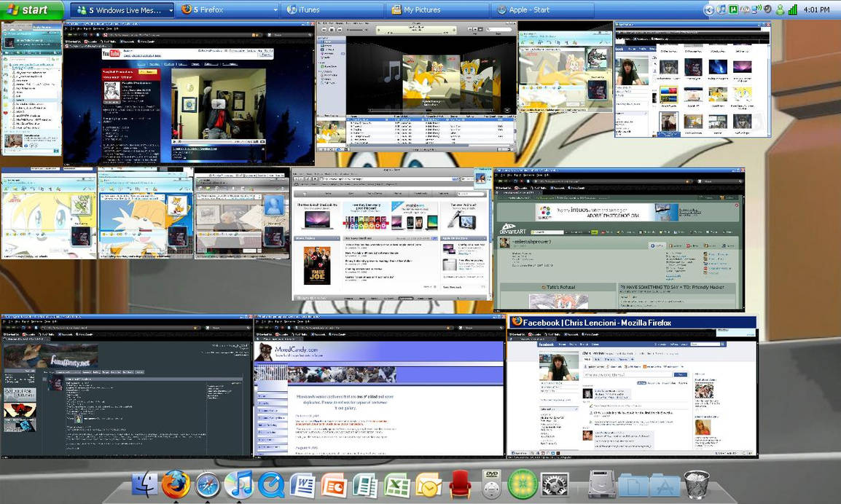Select the deviantART Firefox window

[619, 240]
